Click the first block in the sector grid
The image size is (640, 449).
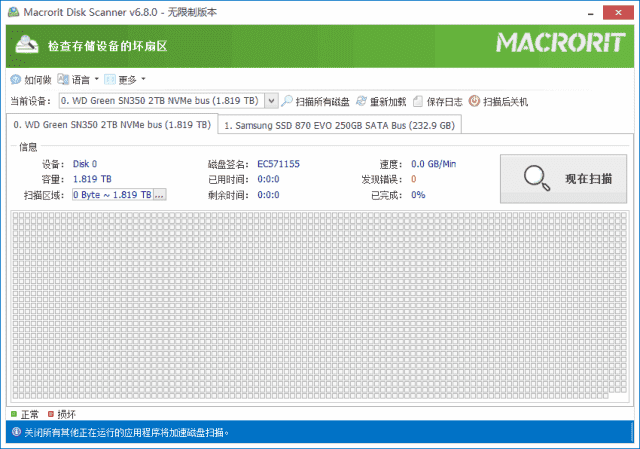tap(15, 216)
